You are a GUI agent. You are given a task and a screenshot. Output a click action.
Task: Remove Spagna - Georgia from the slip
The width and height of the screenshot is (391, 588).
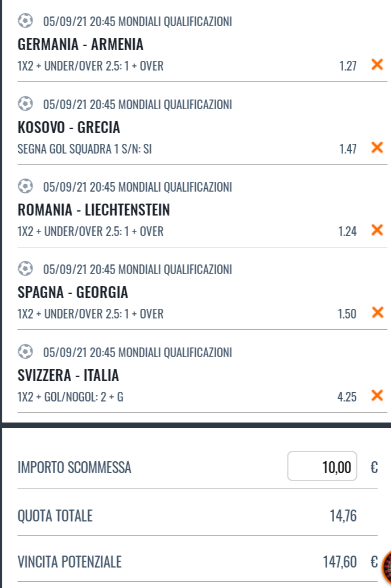click(x=377, y=312)
